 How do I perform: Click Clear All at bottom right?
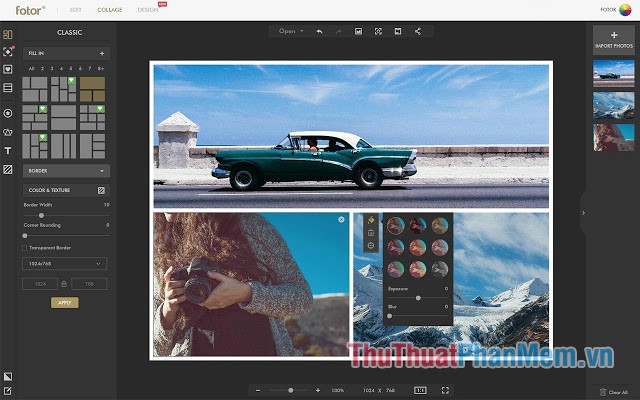click(614, 392)
